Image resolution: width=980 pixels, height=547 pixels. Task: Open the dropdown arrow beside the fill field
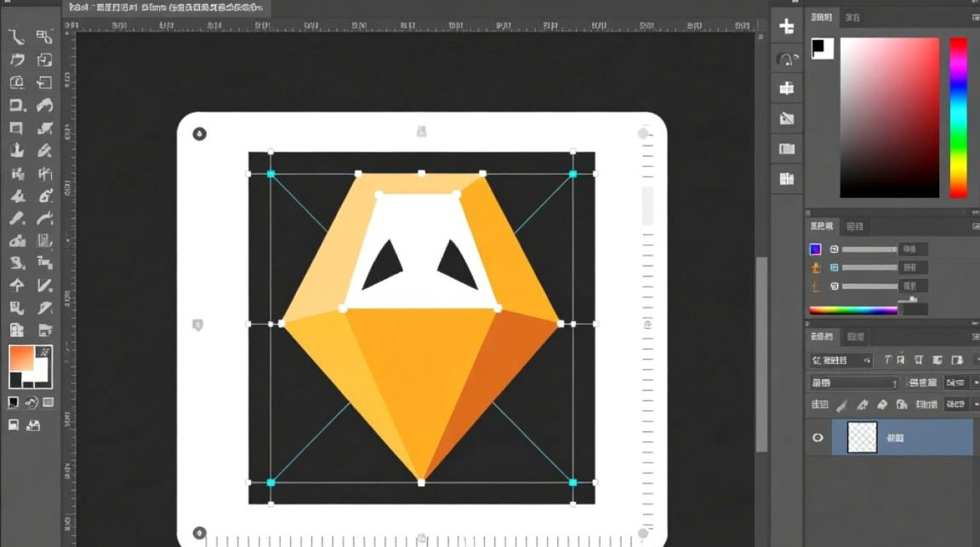click(x=976, y=404)
